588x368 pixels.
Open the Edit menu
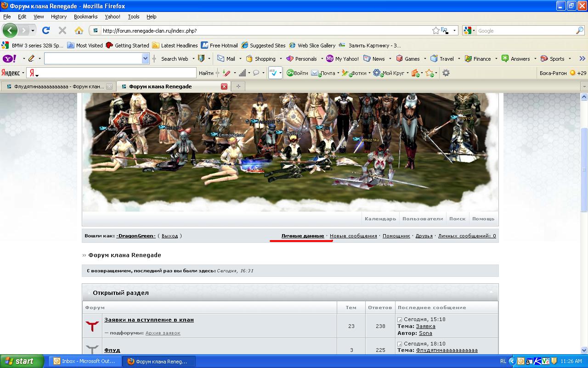click(22, 17)
